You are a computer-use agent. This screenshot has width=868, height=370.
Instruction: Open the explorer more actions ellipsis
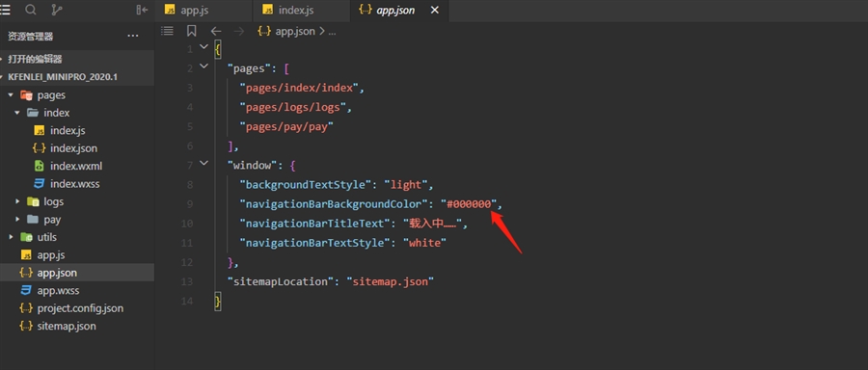click(x=133, y=37)
